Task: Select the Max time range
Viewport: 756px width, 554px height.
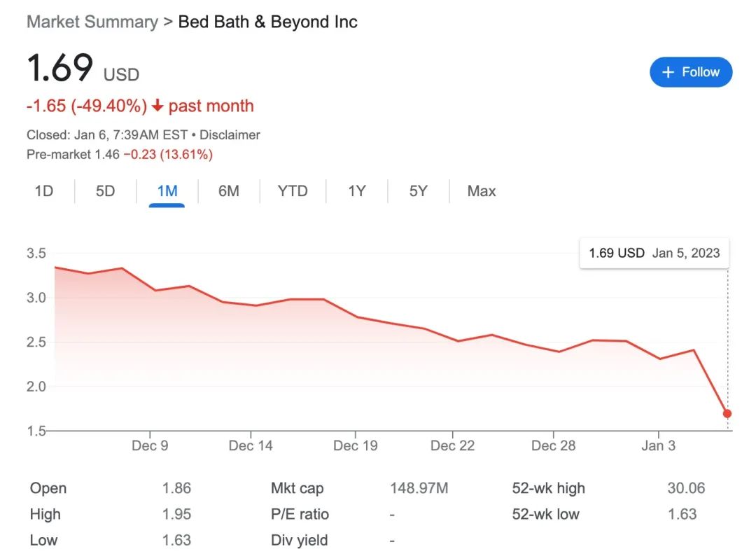Action: [481, 191]
